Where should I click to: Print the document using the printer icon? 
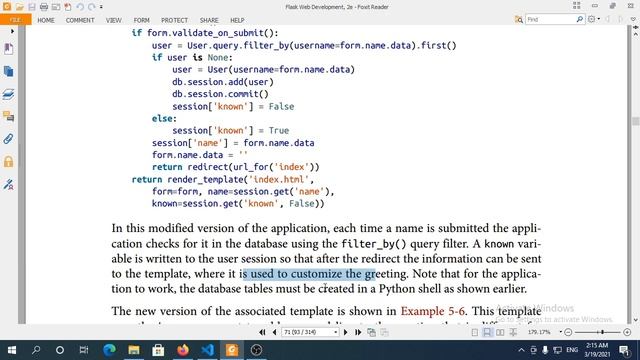44,7
